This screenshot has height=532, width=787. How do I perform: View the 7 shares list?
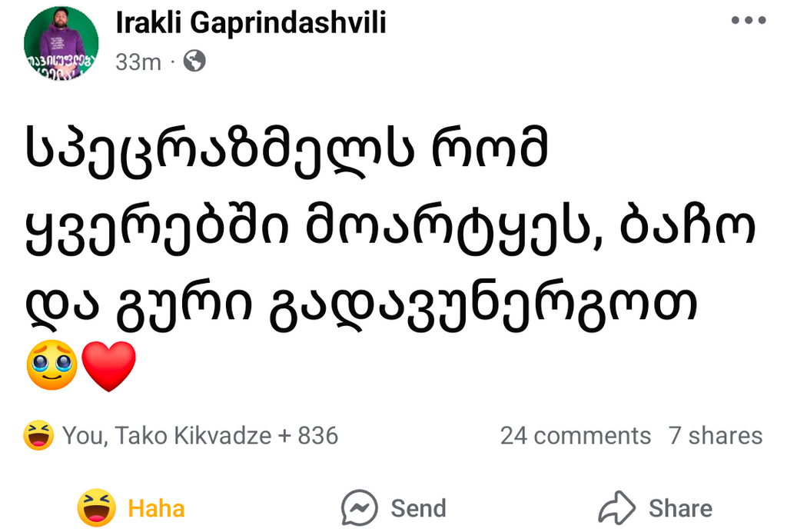715,436
